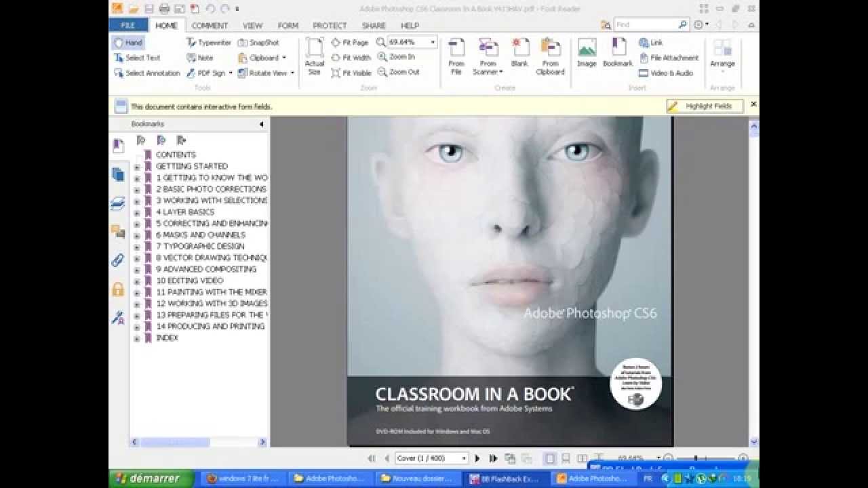Collapse the Bookmarks panel arrow
Image resolution: width=868 pixels, height=488 pixels.
[x=262, y=124]
